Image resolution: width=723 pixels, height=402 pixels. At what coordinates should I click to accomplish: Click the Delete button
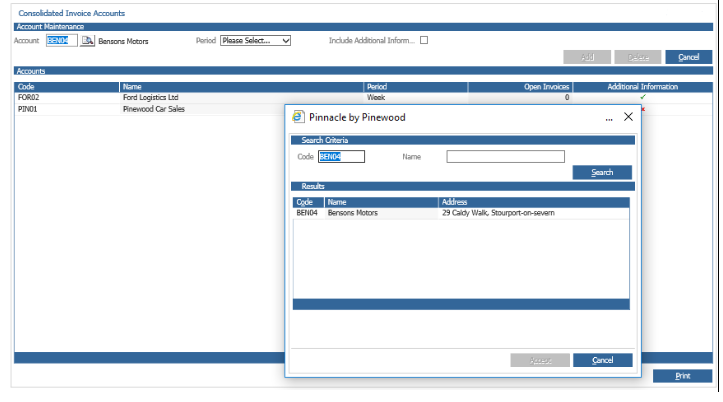[x=638, y=57]
